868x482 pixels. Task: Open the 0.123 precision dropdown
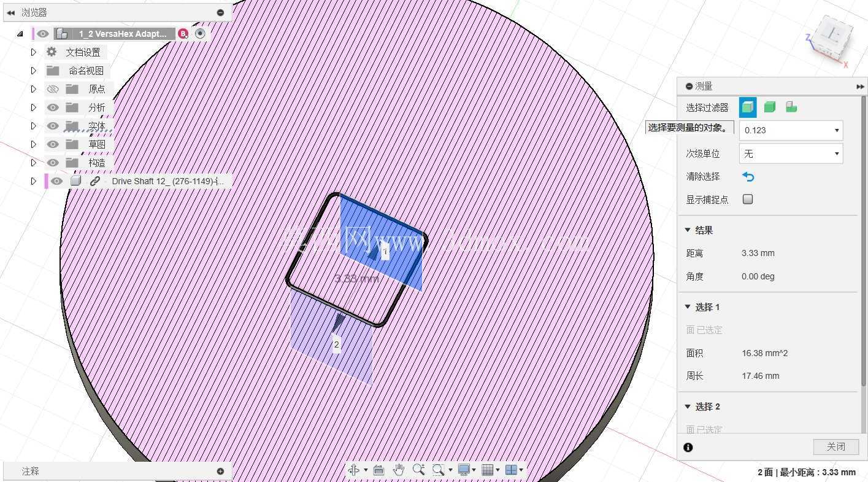(791, 130)
